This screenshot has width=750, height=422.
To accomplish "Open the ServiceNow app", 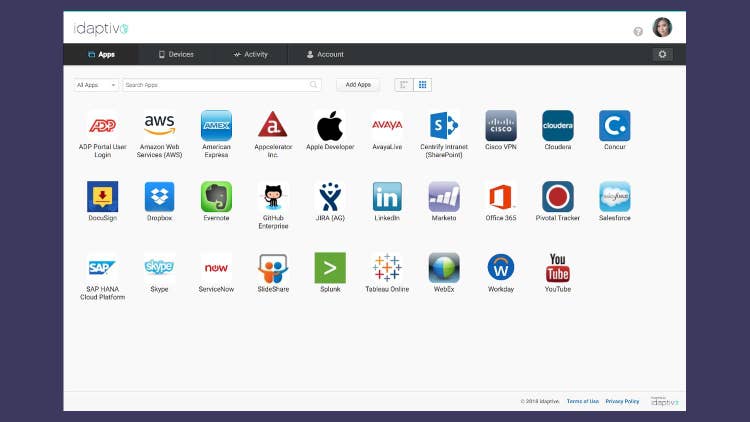I will [216, 268].
